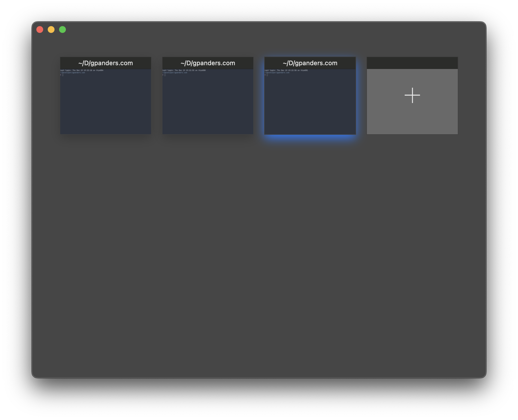
Task: Click the gray body of new-tab tile
Action: point(412,119)
